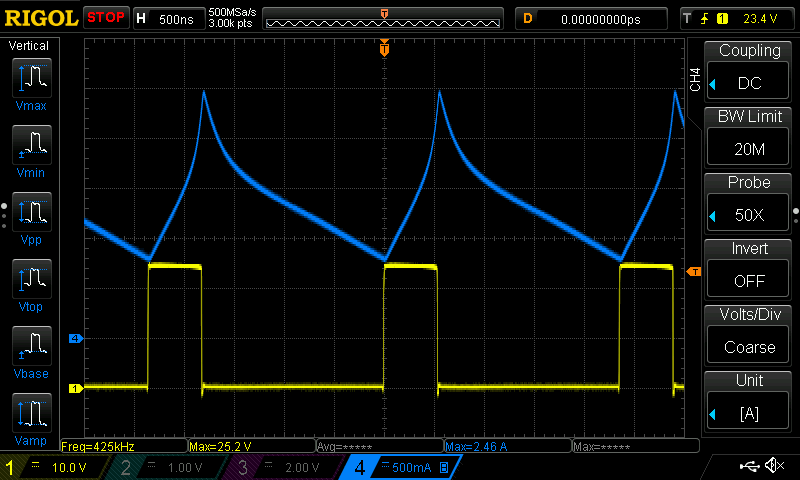Toggle the speaker mute icon
The width and height of the screenshot is (800, 480).
tap(774, 466)
